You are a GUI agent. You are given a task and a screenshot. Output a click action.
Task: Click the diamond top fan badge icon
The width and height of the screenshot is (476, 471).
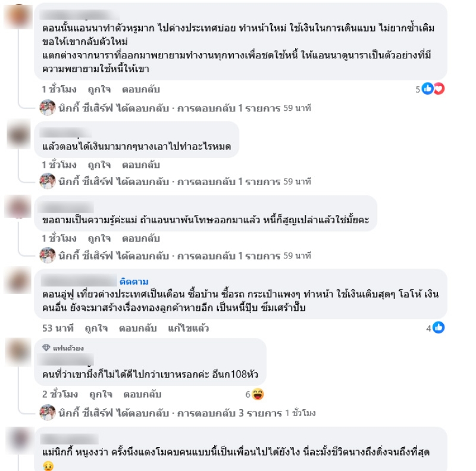(46, 347)
